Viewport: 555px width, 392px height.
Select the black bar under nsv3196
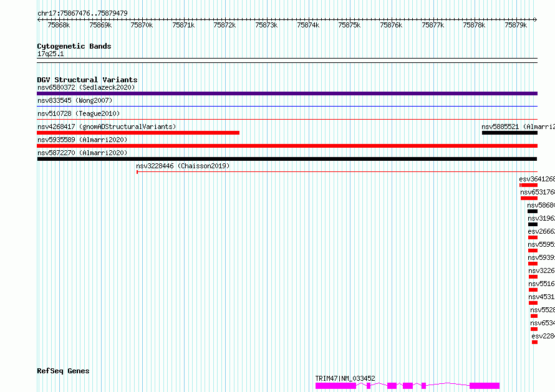(x=533, y=224)
